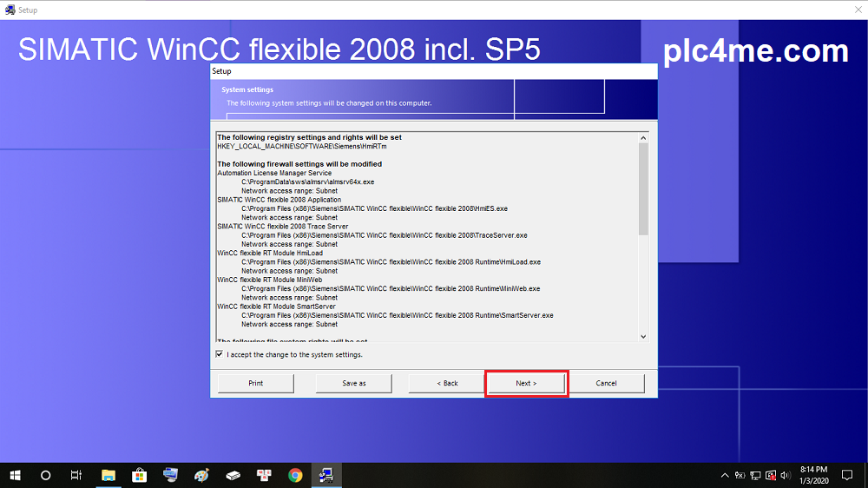Launch File Explorer from the taskbar
Viewport: 868px width, 488px height.
click(108, 475)
